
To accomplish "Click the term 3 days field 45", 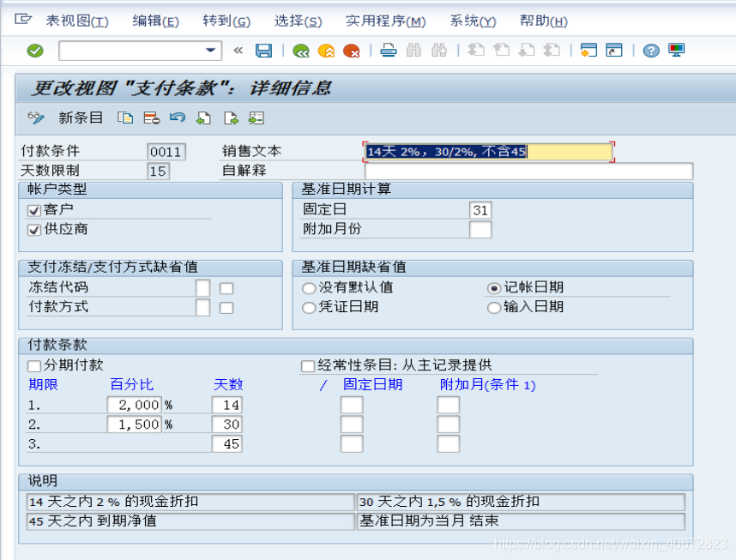I will (x=226, y=443).
